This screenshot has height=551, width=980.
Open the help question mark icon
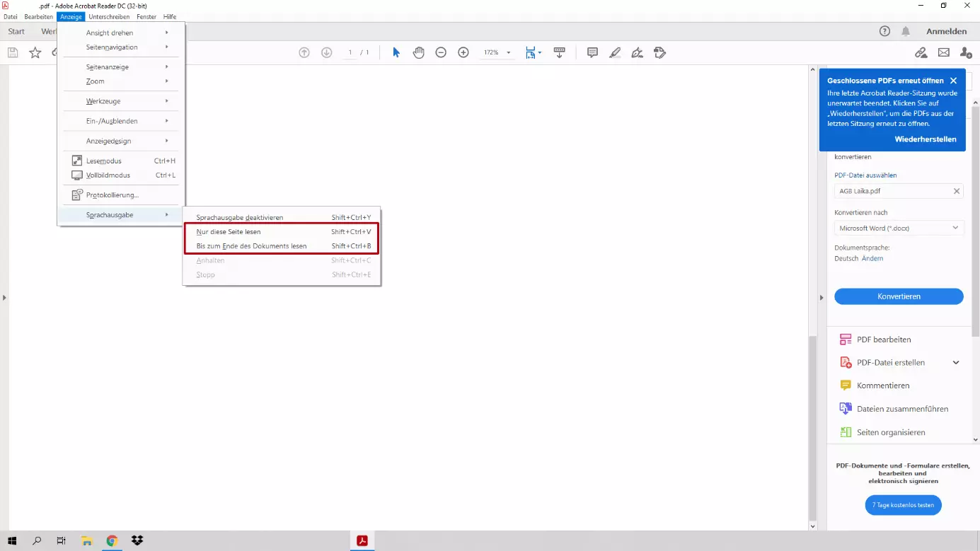tap(884, 31)
